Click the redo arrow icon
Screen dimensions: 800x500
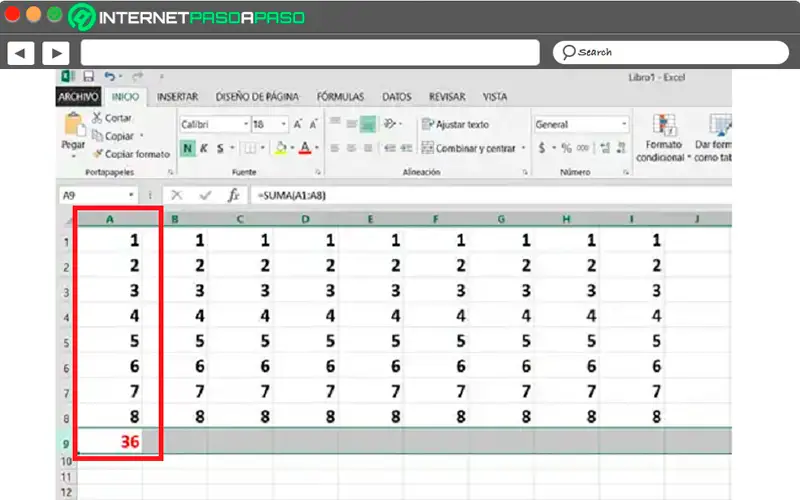[x=137, y=77]
